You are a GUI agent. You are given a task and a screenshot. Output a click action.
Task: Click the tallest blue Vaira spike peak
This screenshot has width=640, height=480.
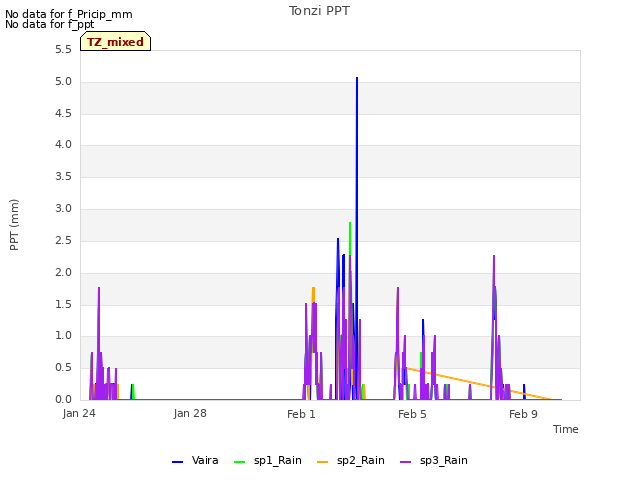point(357,78)
